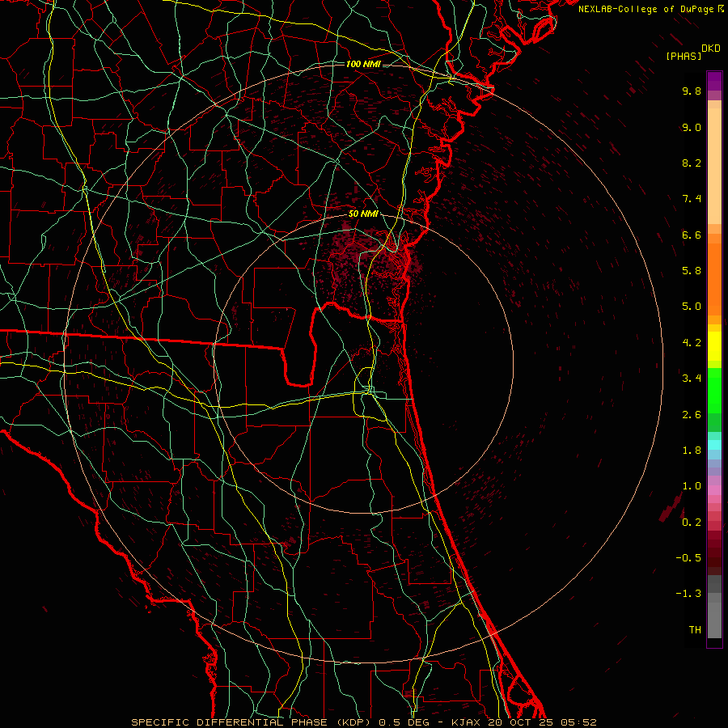Select the 9.8 legend value
The image size is (728, 728).
click(x=692, y=91)
